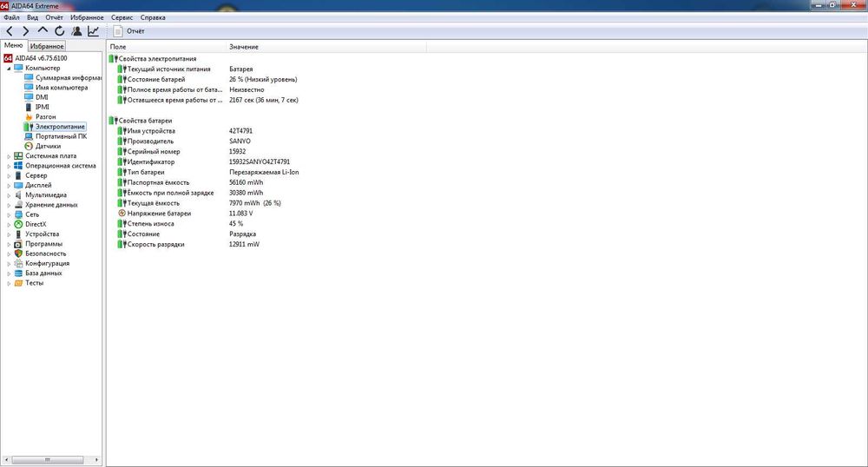Image resolution: width=868 pixels, height=467 pixels.
Task: Click the Тесты icon in the tree
Action: (18, 283)
